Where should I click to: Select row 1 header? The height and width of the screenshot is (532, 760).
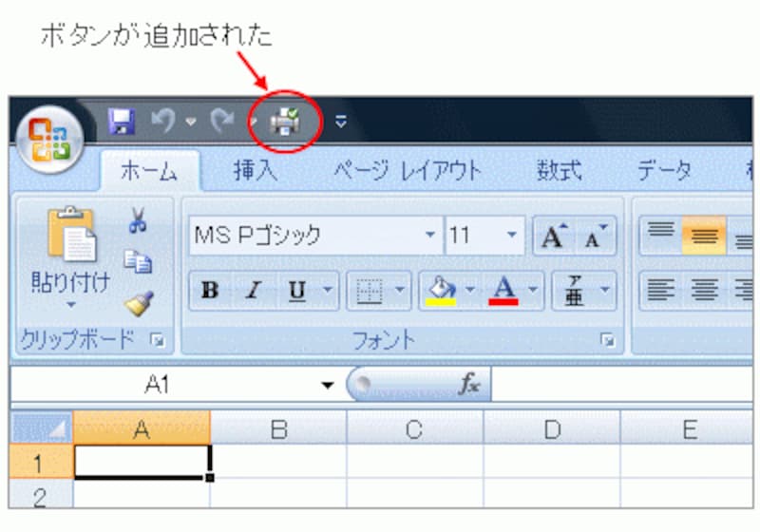(x=42, y=462)
